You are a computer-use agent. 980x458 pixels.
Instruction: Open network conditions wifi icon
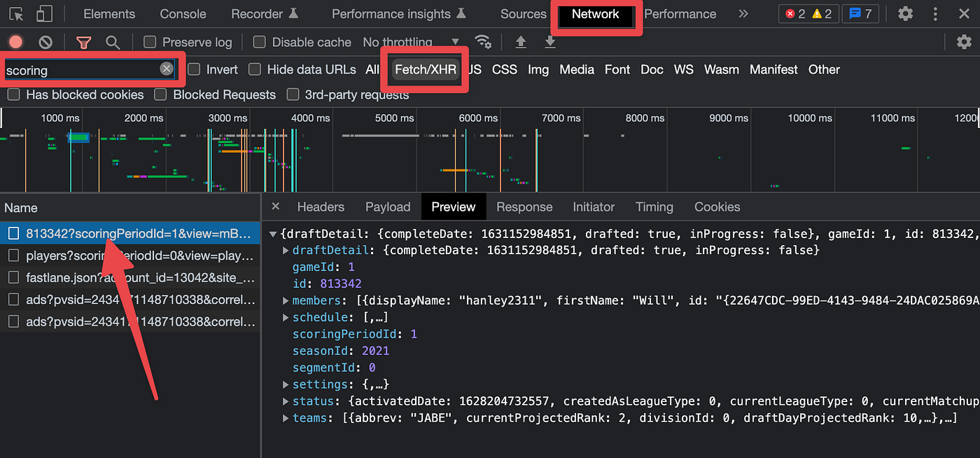pyautogui.click(x=483, y=42)
